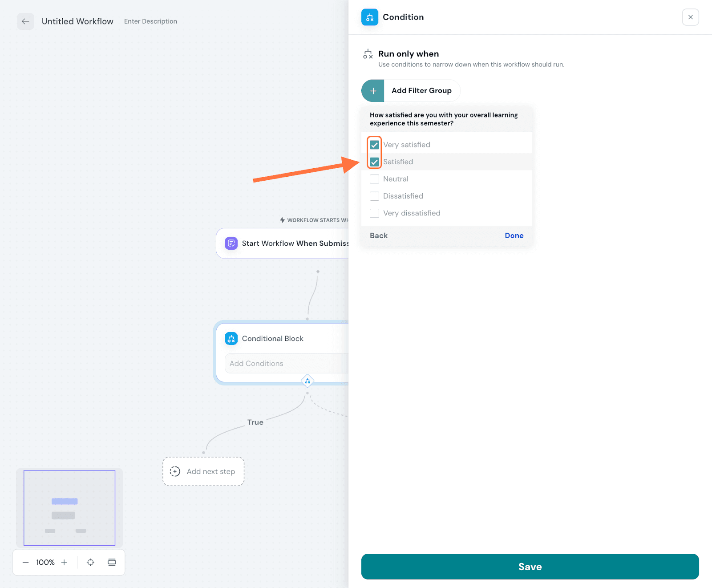Click the center canvas crosshair icon
712x588 pixels.
pos(90,562)
